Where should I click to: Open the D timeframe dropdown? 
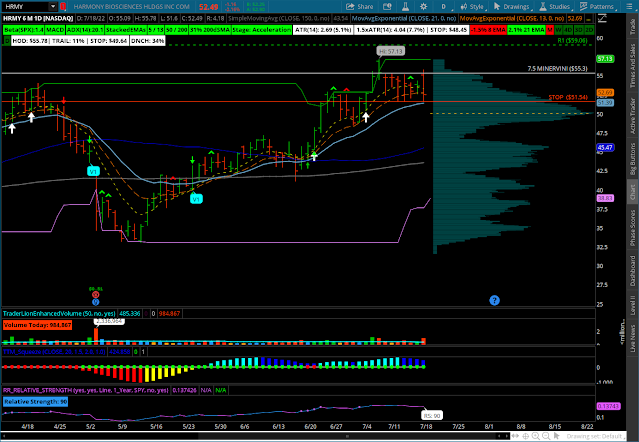(445, 7)
